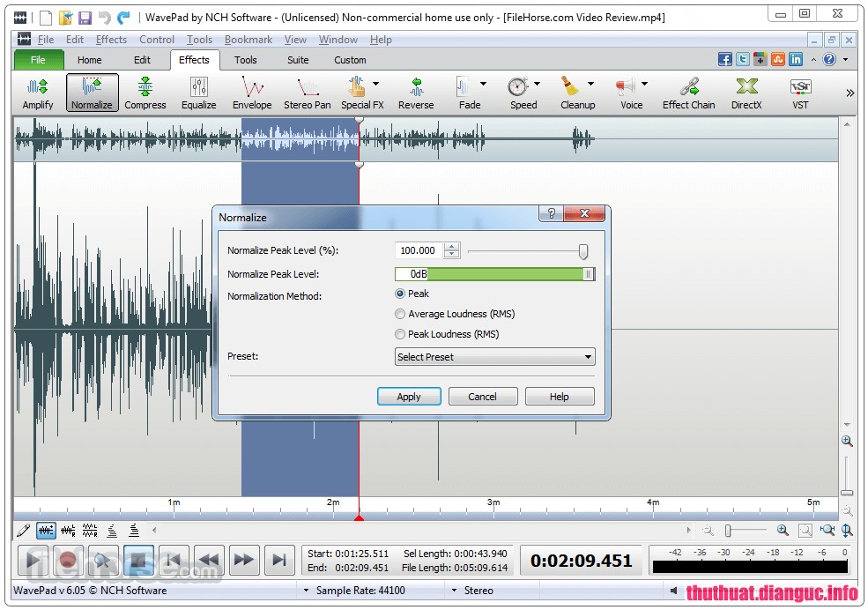Click the Save icon in title bar

[x=85, y=18]
